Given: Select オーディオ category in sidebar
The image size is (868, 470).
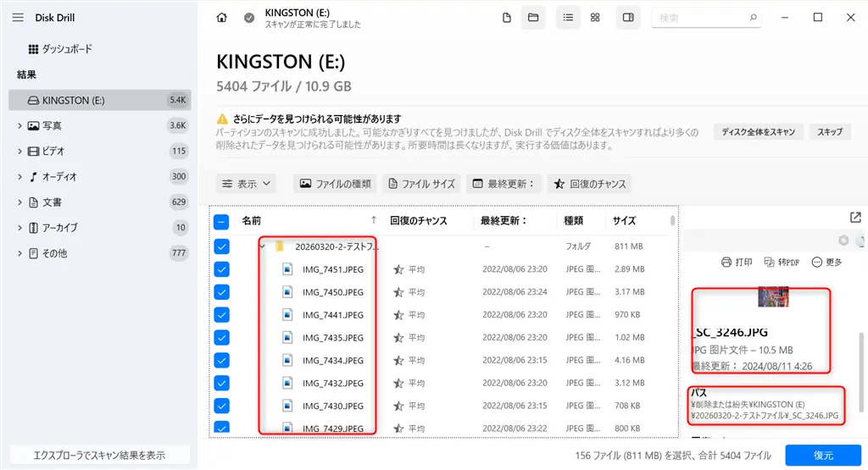Looking at the screenshot, I should pyautogui.click(x=100, y=176).
